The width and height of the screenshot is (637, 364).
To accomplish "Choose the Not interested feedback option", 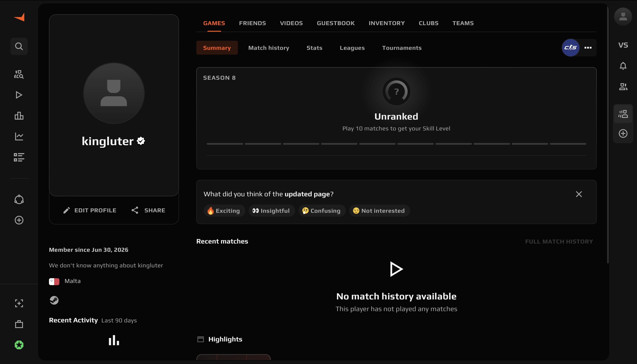I will click(379, 211).
